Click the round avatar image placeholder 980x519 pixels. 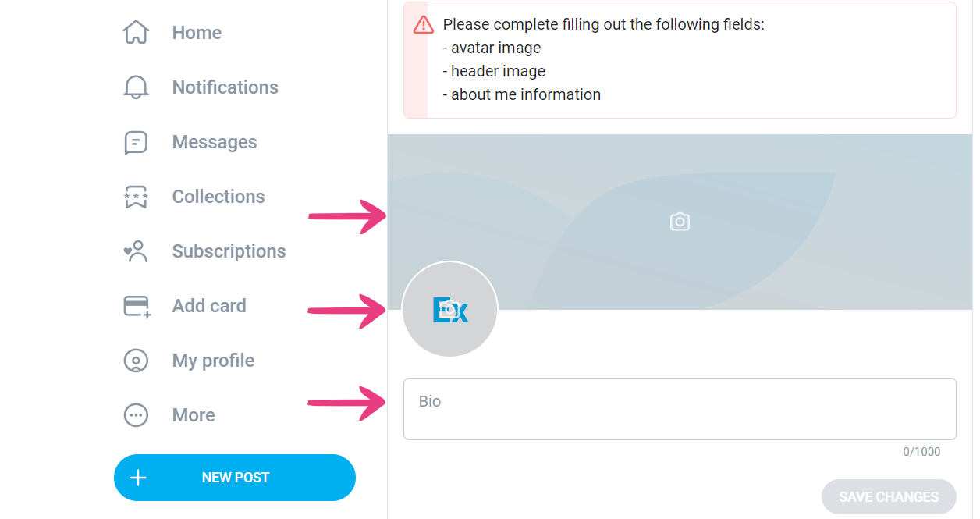(449, 309)
